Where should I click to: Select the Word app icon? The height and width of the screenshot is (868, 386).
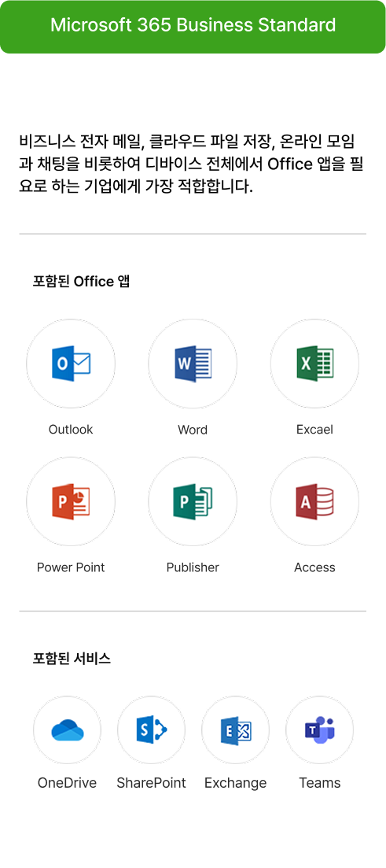click(193, 364)
